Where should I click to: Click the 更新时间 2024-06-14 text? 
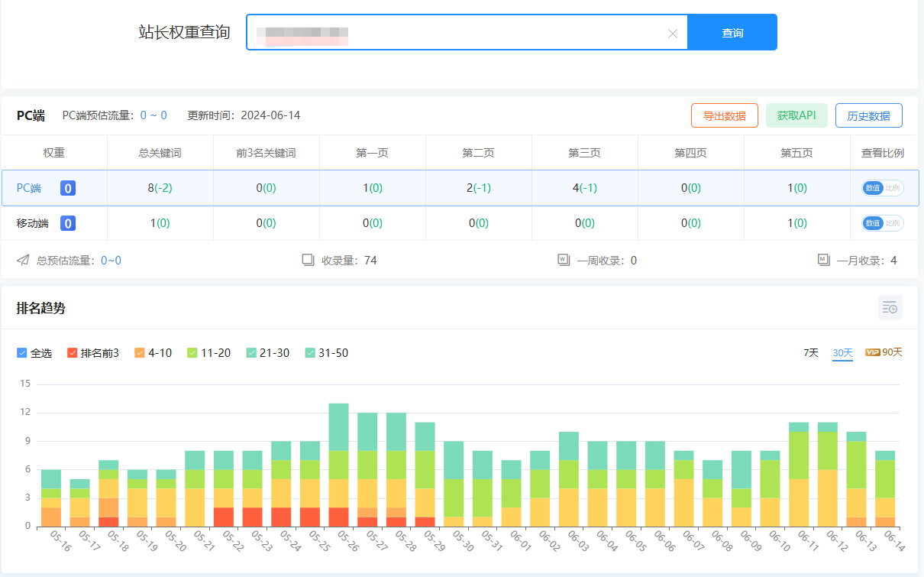(244, 115)
